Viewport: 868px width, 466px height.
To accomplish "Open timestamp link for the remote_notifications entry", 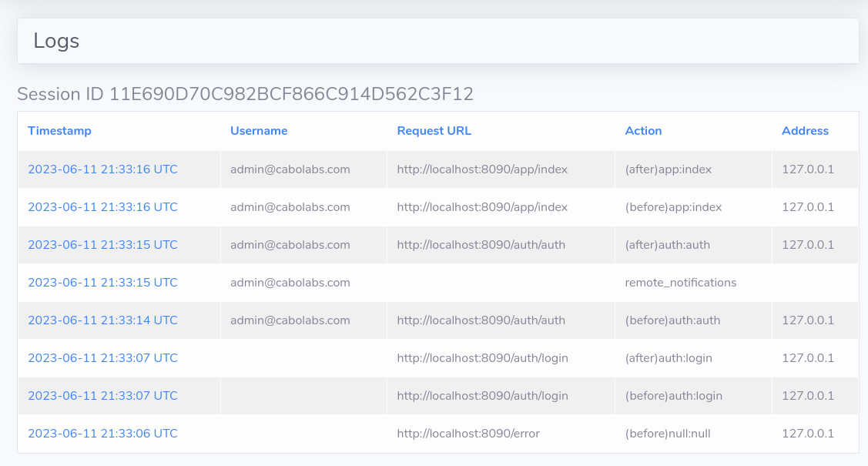I will [x=102, y=283].
